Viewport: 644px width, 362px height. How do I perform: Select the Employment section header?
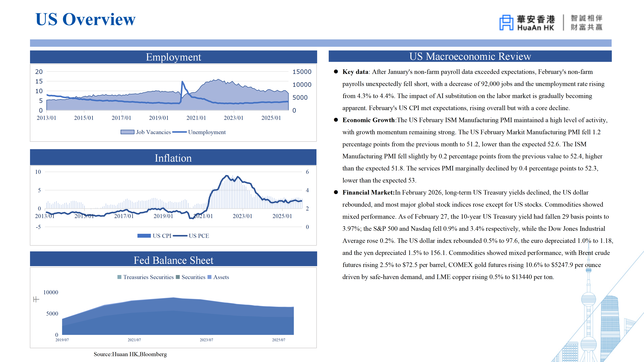[173, 57]
